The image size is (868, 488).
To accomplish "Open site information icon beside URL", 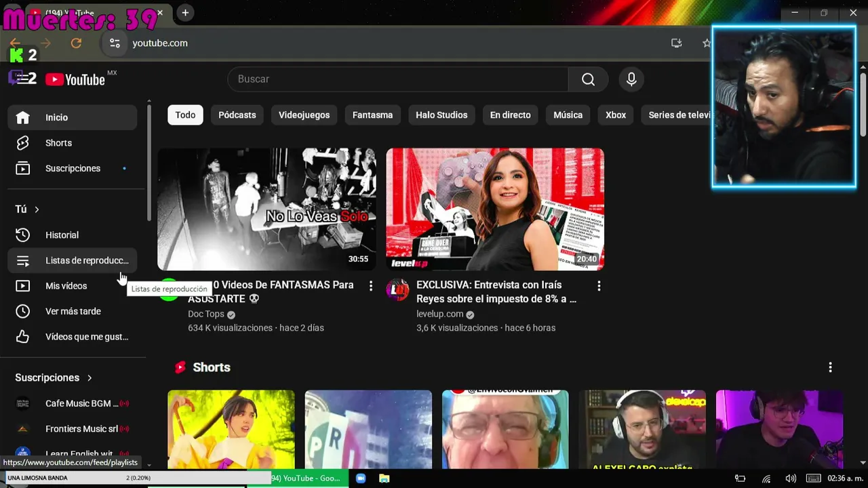I will click(x=115, y=43).
